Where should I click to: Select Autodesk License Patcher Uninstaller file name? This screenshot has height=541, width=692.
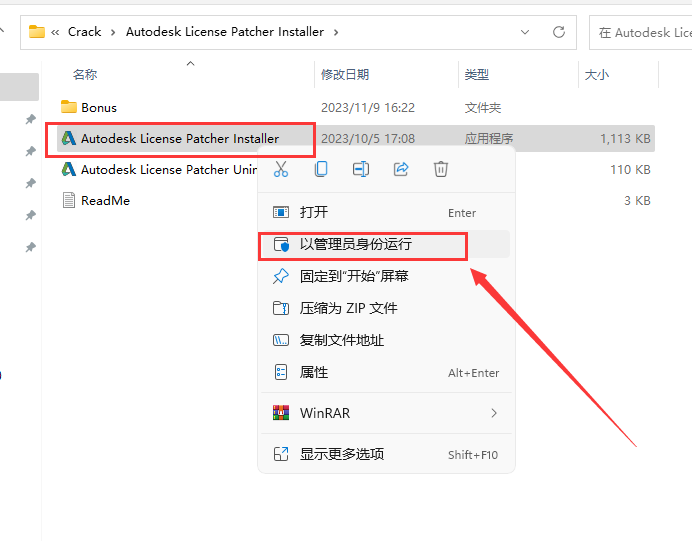169,169
